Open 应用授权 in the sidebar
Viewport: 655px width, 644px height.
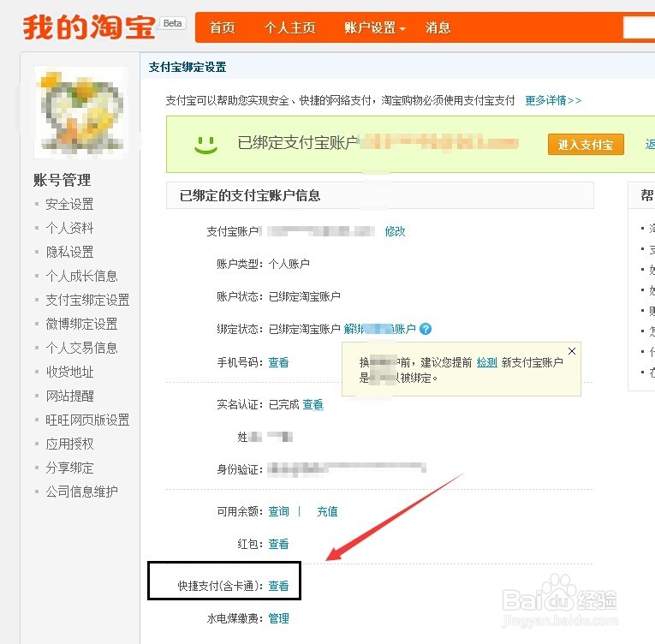69,444
